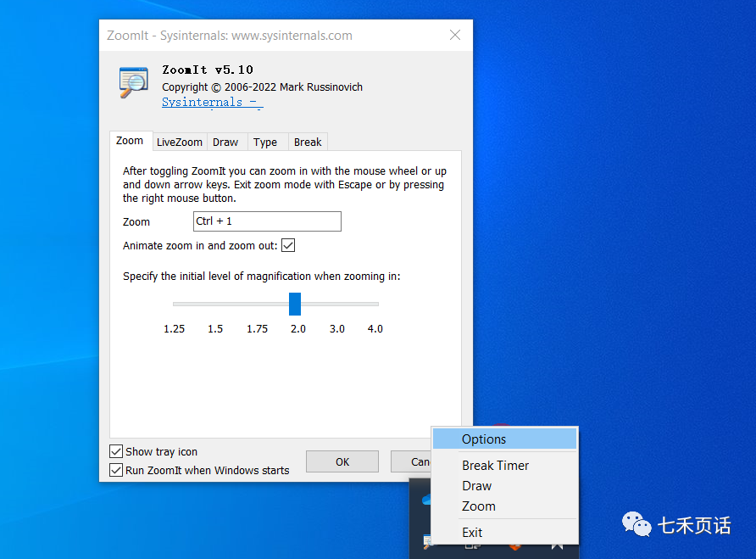Click the 1.75 magnification label
Image resolution: width=756 pixels, height=559 pixels.
[x=257, y=329]
